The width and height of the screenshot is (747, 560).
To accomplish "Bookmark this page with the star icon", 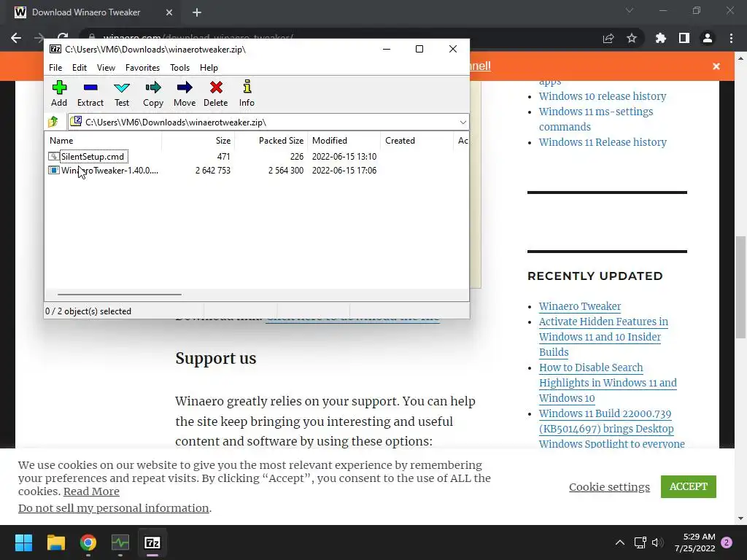I will coord(632,38).
